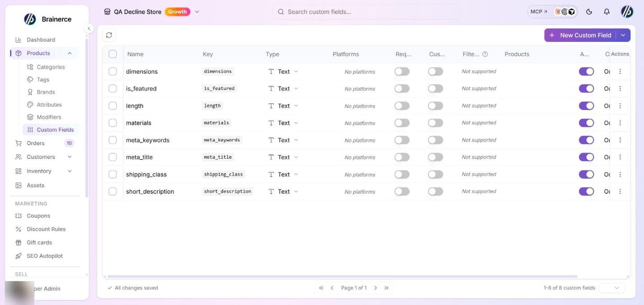Click the store icon beside QA Decline Store
The image size is (644, 305).
click(107, 12)
